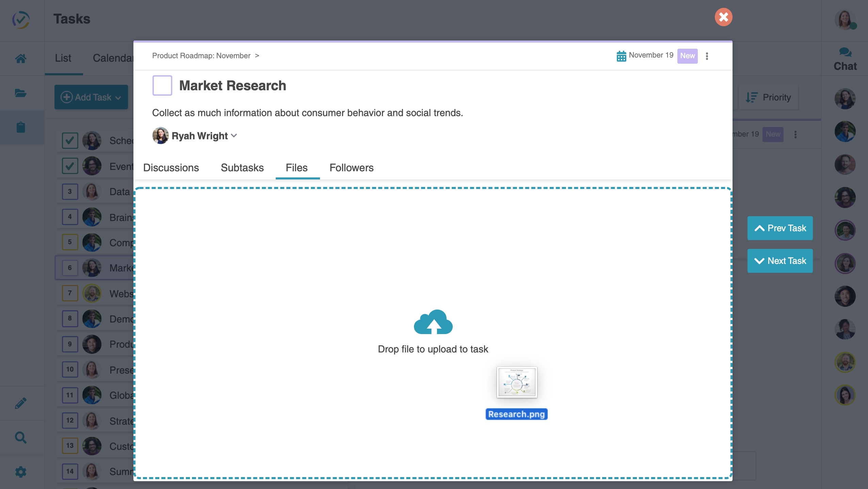This screenshot has width=868, height=489.
Task: Open the background row three-dot menu
Action: (x=795, y=135)
